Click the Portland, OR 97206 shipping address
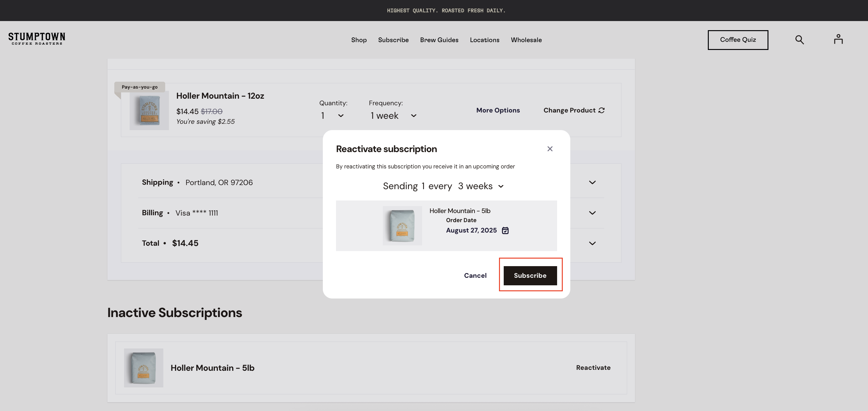868x411 pixels. click(219, 182)
